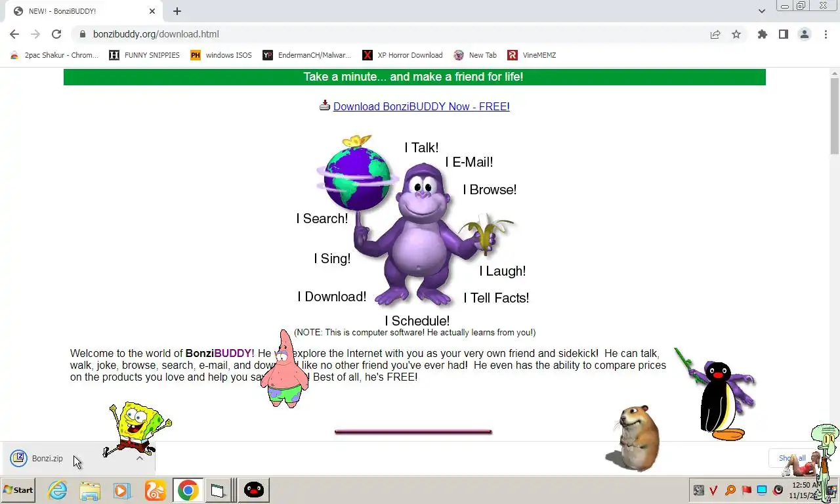Click the 'I Tell Facts!' text
Screen dimensions: 840x504
point(496,298)
